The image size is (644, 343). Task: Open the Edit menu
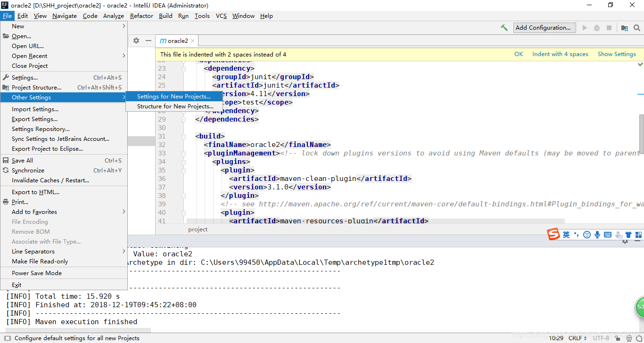[x=23, y=16]
